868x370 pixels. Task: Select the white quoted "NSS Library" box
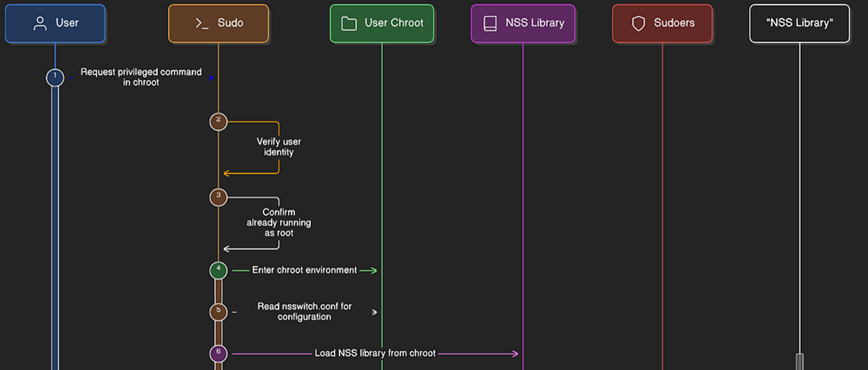800,23
